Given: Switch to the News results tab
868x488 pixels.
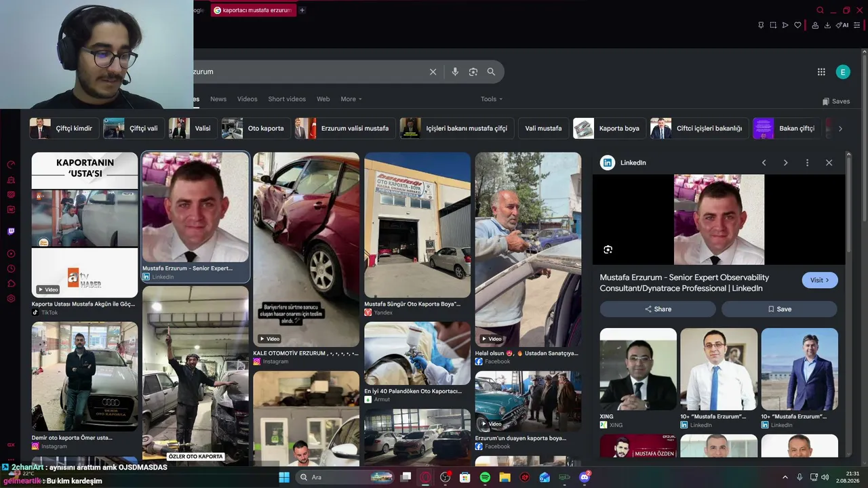Looking at the screenshot, I should 218,99.
